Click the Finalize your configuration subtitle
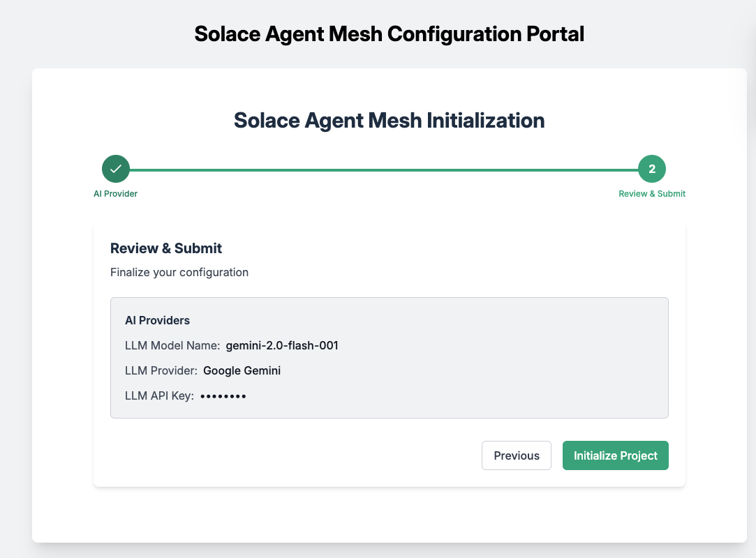The height and width of the screenshot is (558, 756). point(179,272)
